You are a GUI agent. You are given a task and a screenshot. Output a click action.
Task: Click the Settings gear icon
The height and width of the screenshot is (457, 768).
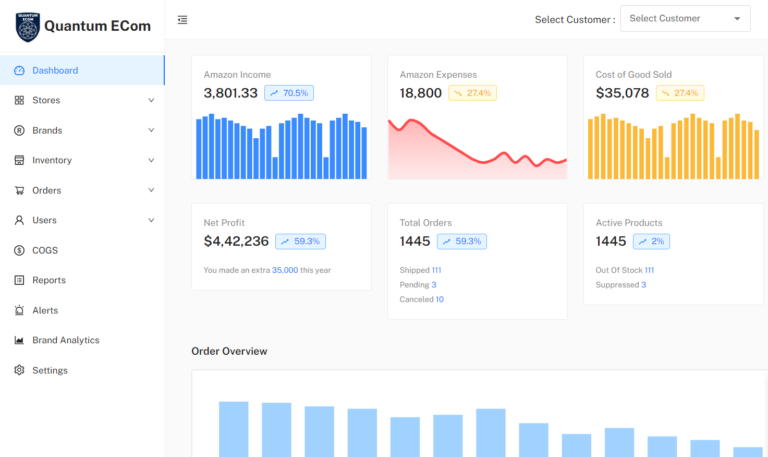point(19,370)
